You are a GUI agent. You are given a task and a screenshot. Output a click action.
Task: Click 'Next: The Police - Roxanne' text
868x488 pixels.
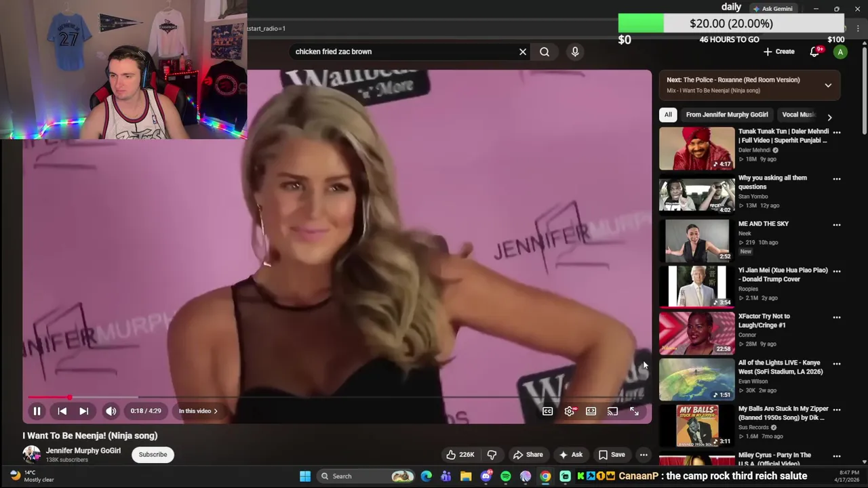733,80
